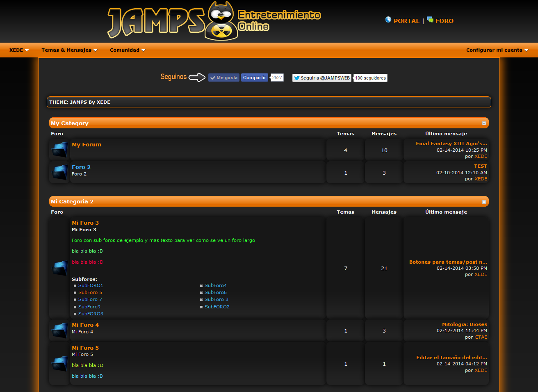This screenshot has height=392, width=538.
Task: Click the Foro 2 folder icon
Action: click(x=59, y=172)
